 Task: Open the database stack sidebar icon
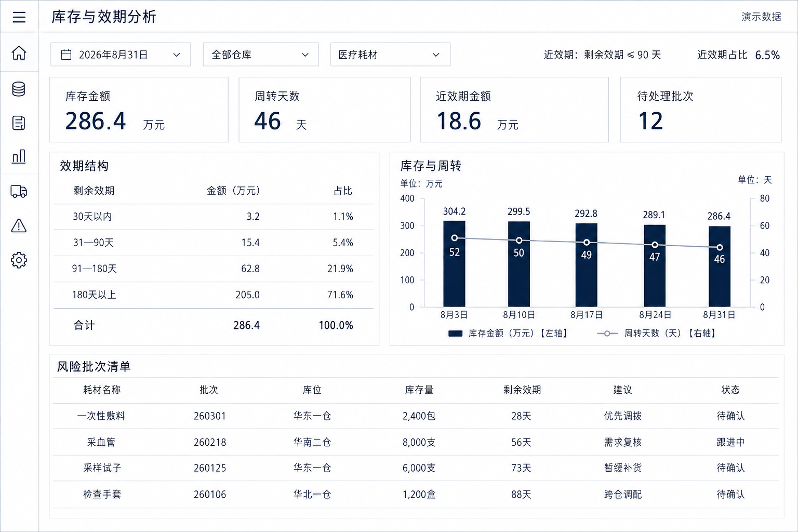pyautogui.click(x=19, y=89)
